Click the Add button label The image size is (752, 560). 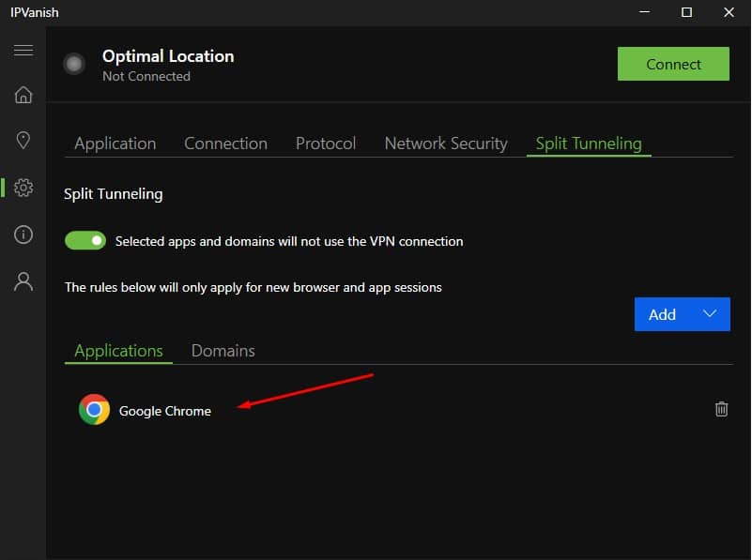click(662, 314)
